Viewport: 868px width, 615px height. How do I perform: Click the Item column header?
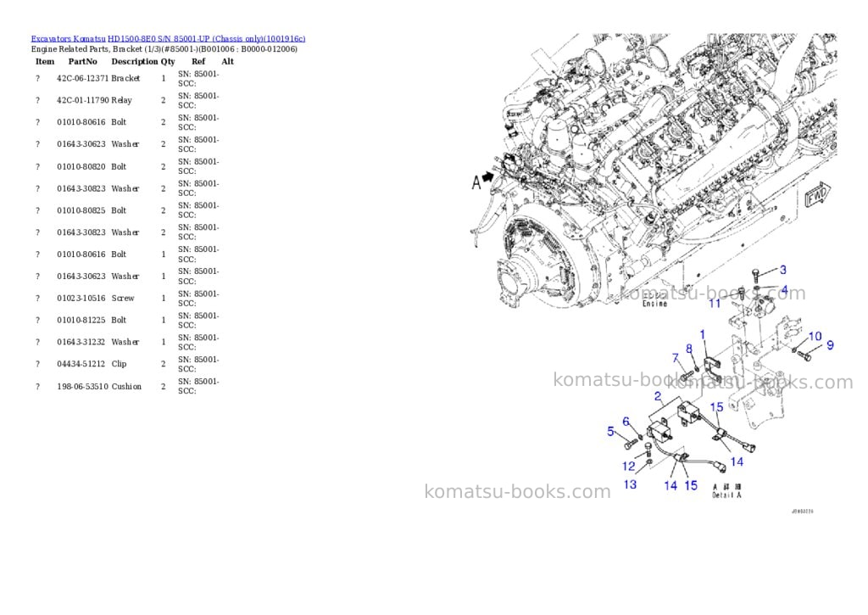click(45, 61)
